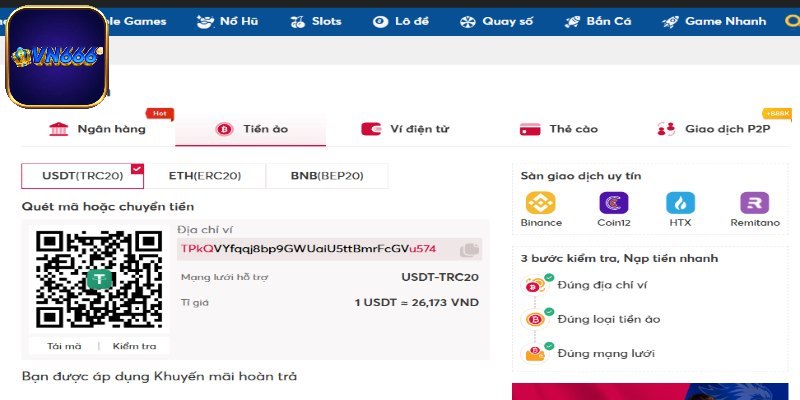Select the ETH(ERC20) currency option
This screenshot has width=800, height=400.
pyautogui.click(x=205, y=176)
